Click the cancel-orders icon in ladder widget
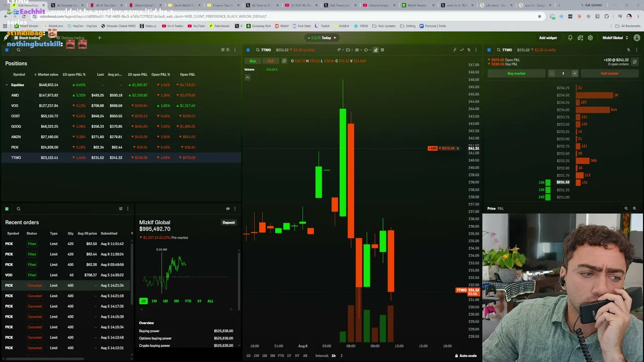 (634, 62)
